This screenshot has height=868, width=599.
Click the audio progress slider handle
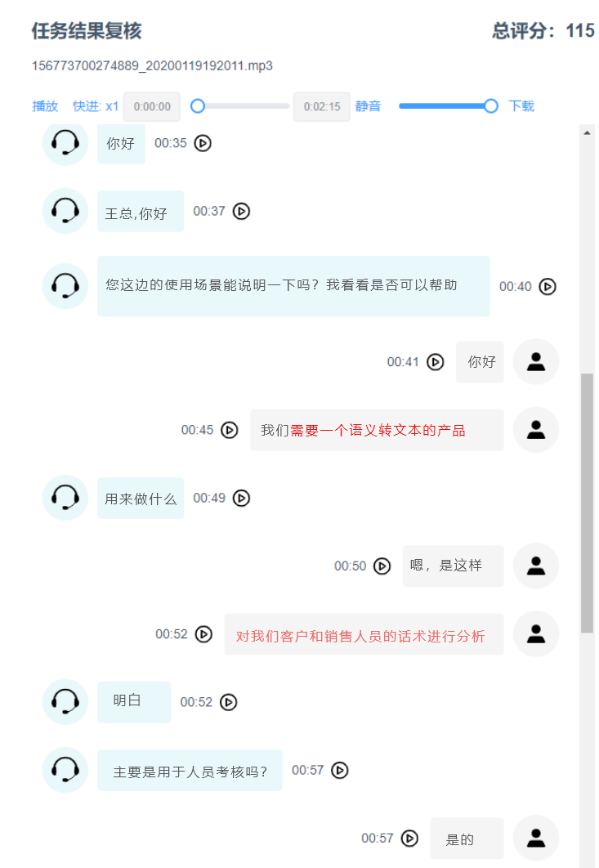pos(198,106)
